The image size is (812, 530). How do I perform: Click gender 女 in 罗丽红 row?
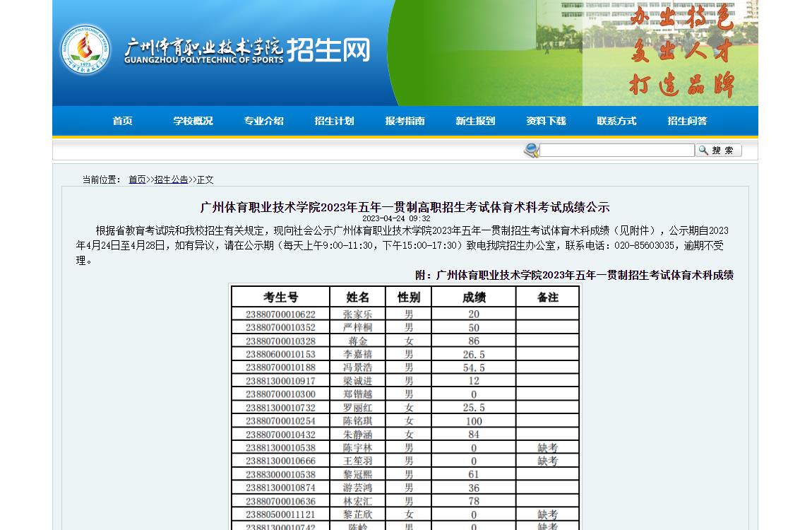[x=409, y=408]
